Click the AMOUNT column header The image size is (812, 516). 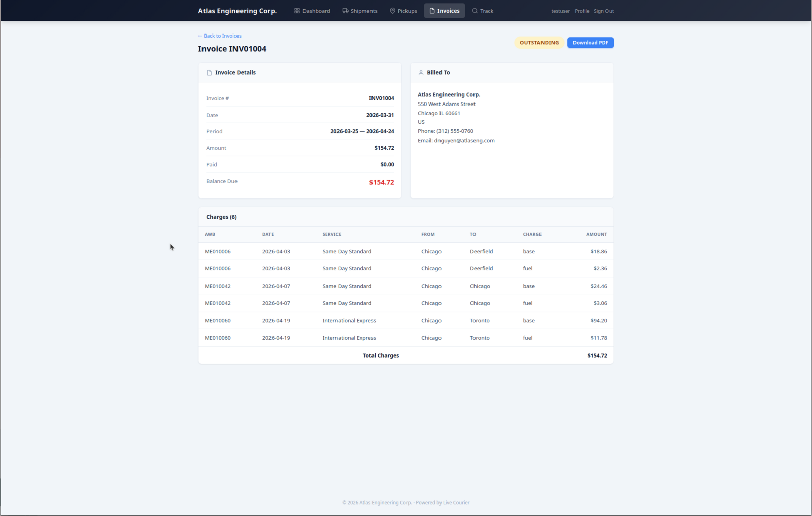(x=596, y=234)
